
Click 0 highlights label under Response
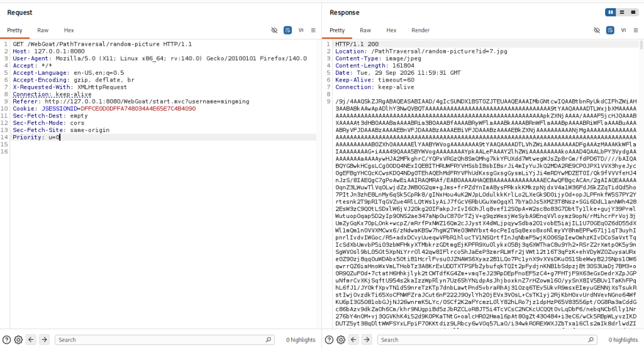pyautogui.click(x=623, y=340)
